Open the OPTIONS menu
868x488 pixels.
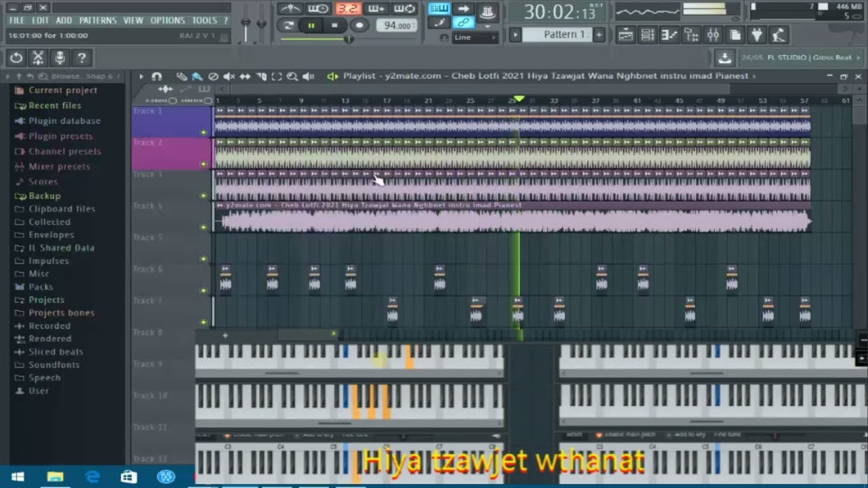tap(167, 20)
